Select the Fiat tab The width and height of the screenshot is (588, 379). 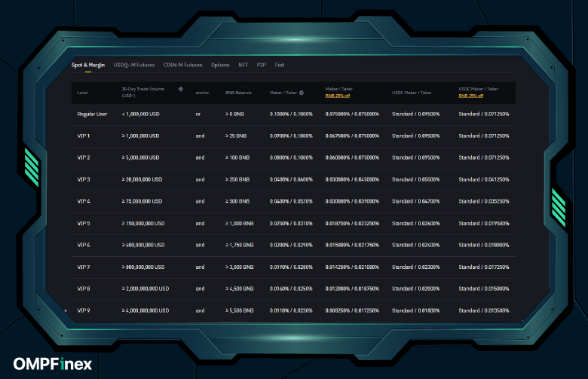280,66
